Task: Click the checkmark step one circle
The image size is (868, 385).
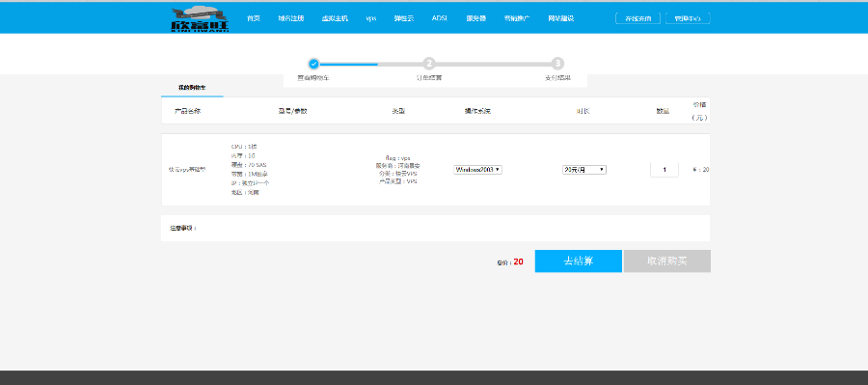Action: [x=313, y=64]
